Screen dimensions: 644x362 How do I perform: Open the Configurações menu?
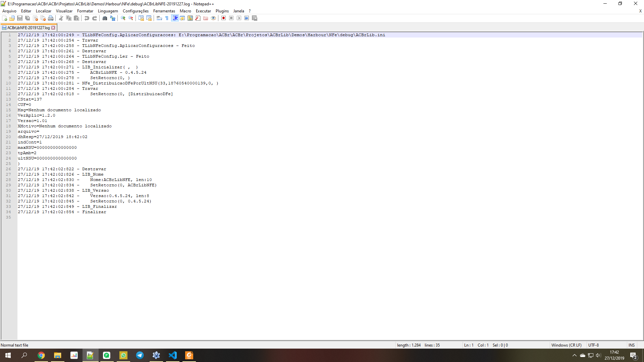[136, 11]
